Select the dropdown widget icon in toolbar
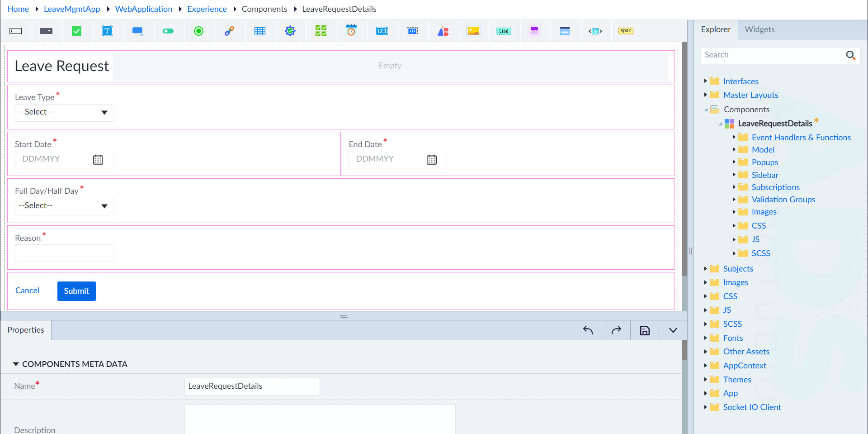 coord(46,31)
